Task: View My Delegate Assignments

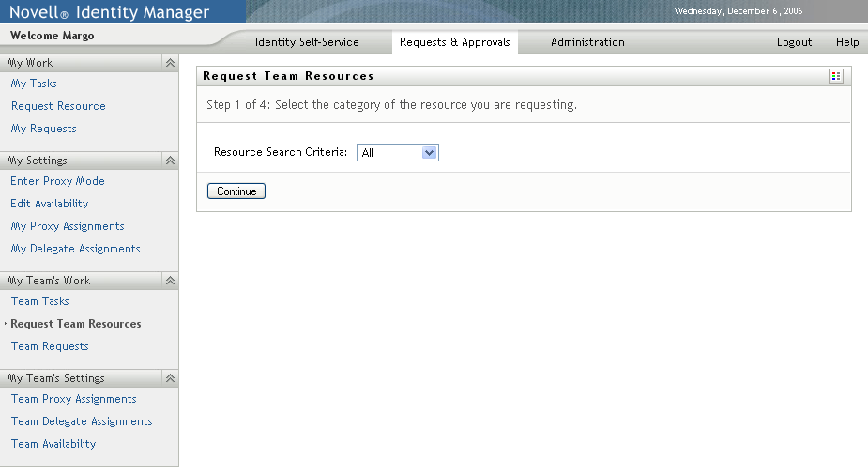Action: coord(75,249)
